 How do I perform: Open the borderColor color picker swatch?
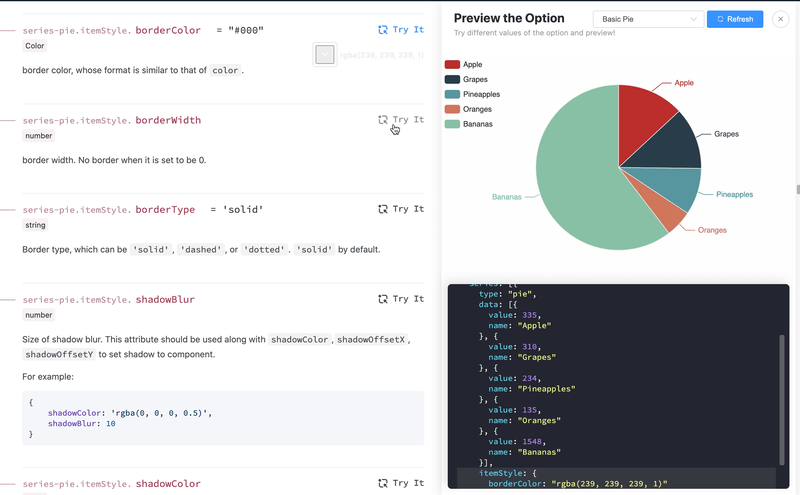pyautogui.click(x=324, y=55)
